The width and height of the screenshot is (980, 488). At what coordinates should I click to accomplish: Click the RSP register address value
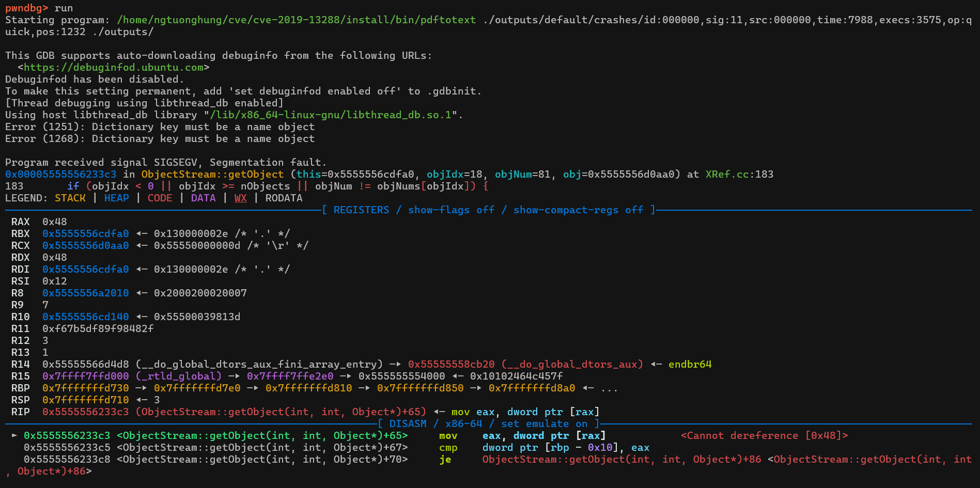tap(85, 400)
